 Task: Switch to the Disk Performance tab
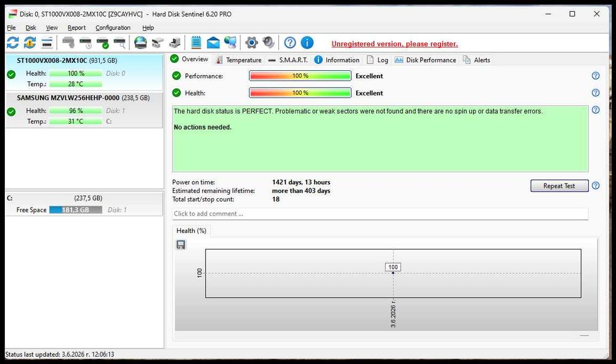point(426,60)
